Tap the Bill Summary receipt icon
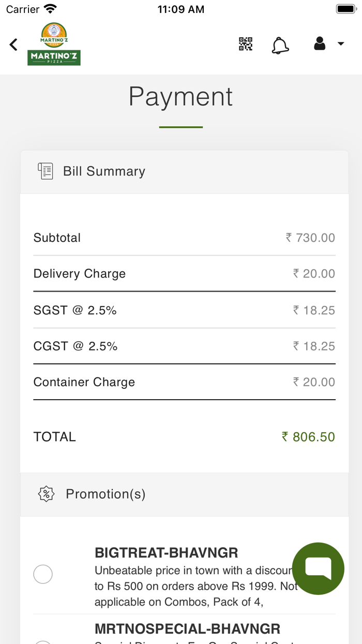The height and width of the screenshot is (644, 362). pos(46,171)
